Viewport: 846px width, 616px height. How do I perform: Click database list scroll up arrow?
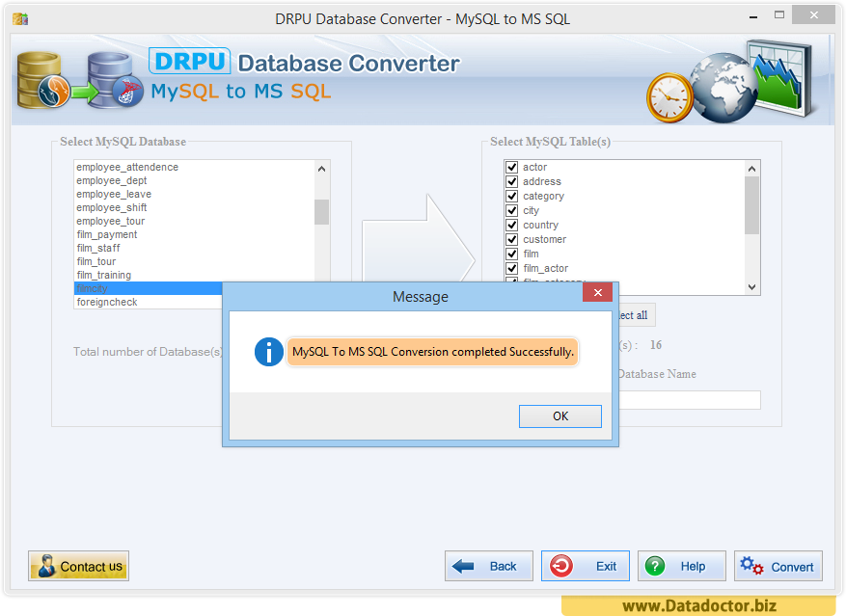(321, 169)
